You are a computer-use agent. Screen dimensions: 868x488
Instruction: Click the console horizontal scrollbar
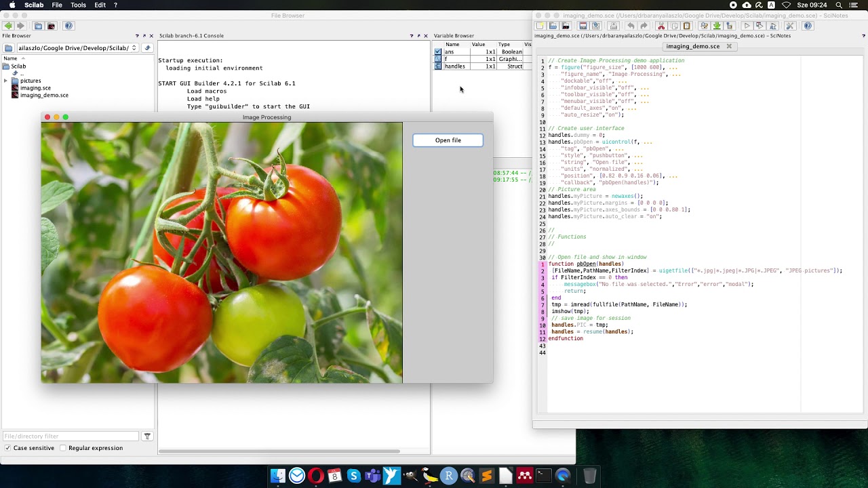click(279, 451)
